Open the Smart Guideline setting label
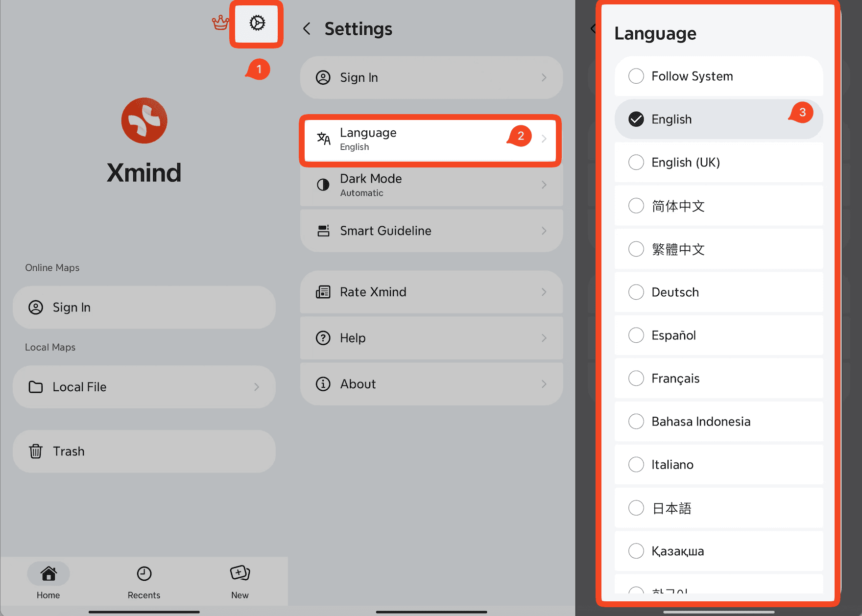The height and width of the screenshot is (616, 862). [385, 231]
